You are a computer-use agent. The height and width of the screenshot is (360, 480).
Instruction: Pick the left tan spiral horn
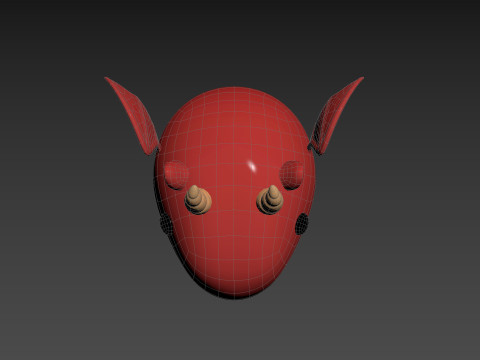pyautogui.click(x=198, y=200)
